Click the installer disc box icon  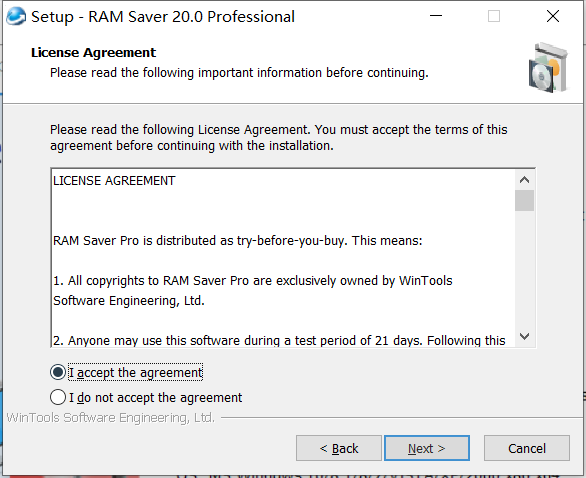548,68
